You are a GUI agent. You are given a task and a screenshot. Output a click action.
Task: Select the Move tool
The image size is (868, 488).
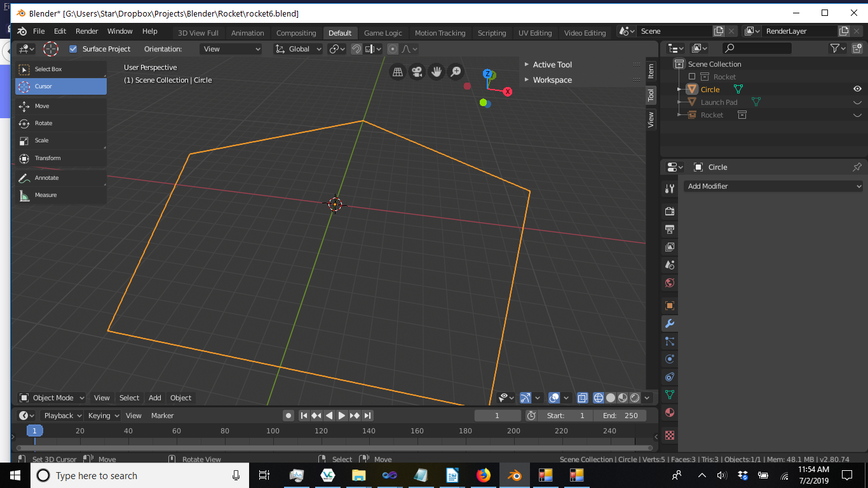coord(61,106)
